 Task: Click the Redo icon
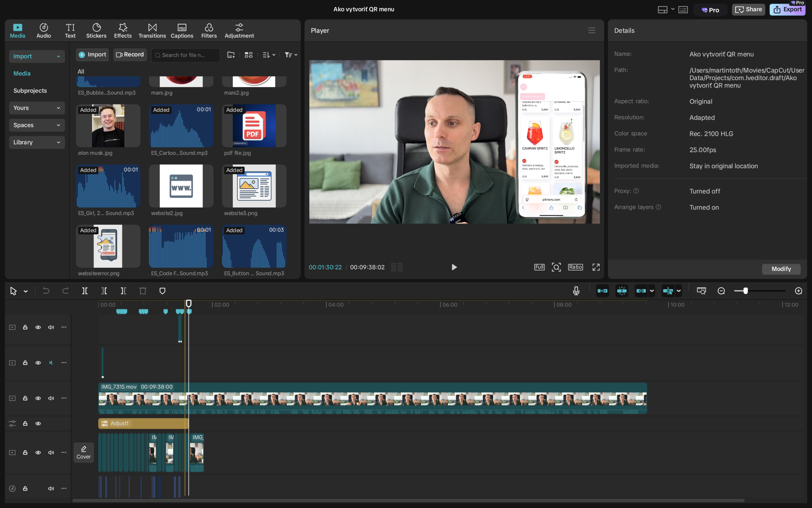pyautogui.click(x=65, y=291)
